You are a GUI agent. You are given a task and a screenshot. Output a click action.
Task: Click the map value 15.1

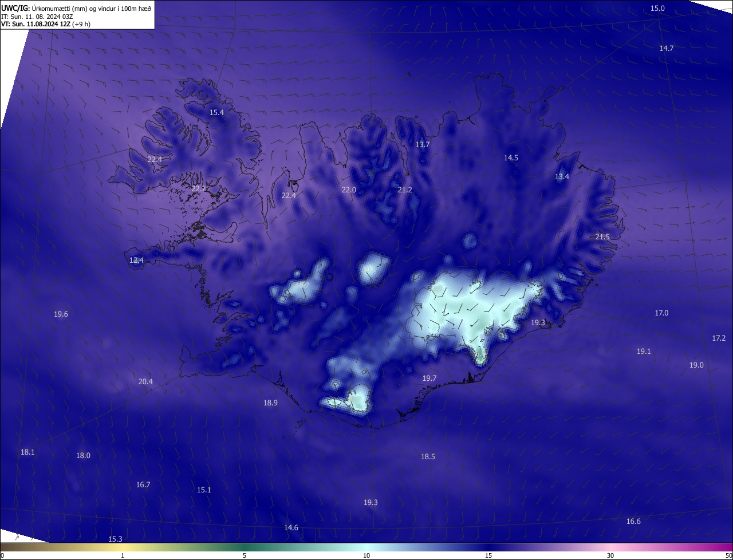[x=204, y=490]
